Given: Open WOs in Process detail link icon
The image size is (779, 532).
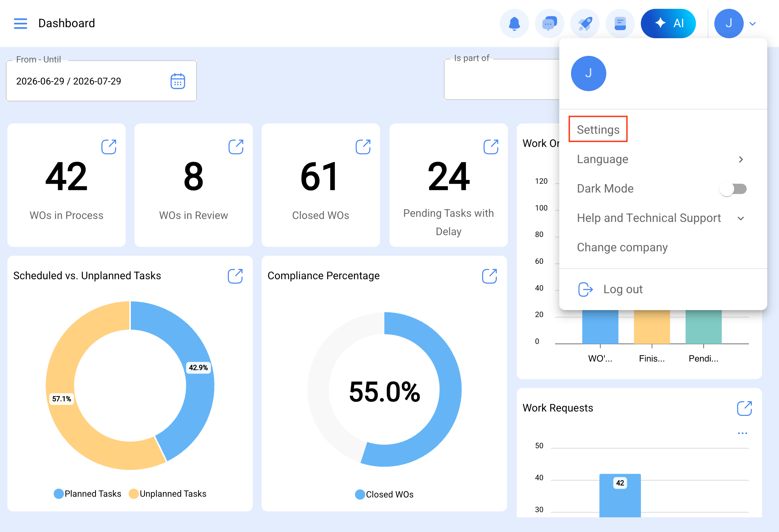Looking at the screenshot, I should 109,147.
